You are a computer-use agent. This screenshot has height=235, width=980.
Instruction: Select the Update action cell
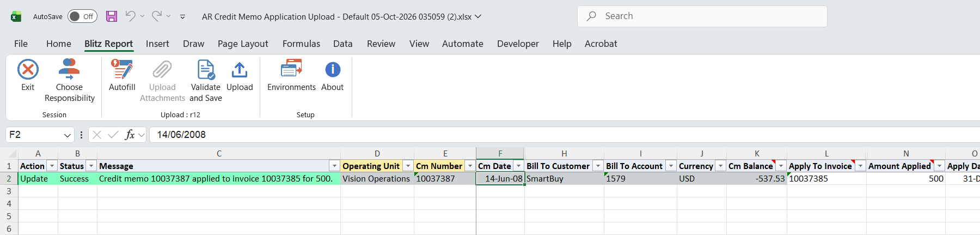tap(38, 178)
